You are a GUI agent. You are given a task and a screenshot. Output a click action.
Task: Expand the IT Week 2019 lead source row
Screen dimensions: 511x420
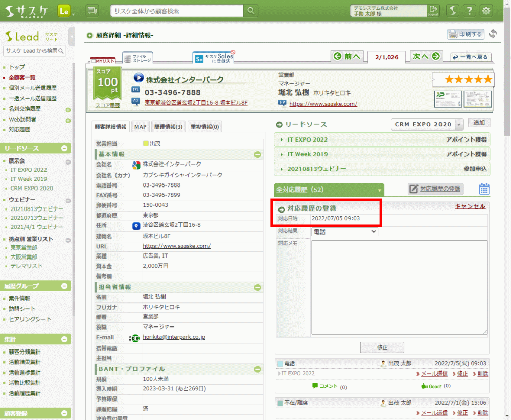pos(382,154)
